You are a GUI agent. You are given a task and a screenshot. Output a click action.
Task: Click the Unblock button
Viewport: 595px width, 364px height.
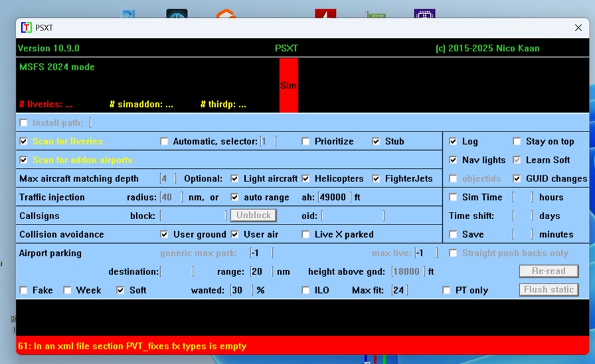254,215
